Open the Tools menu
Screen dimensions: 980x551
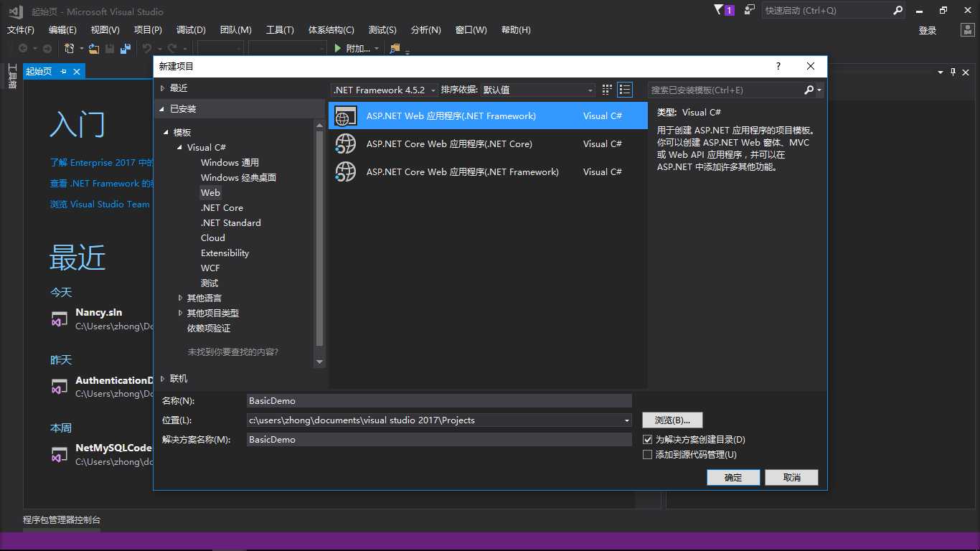[280, 29]
